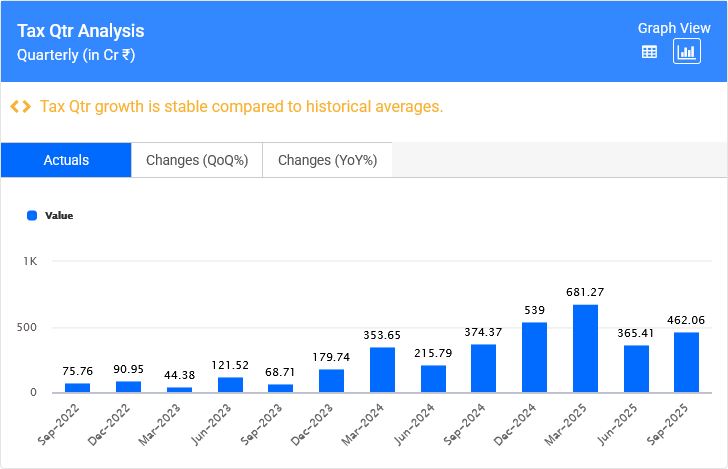The width and height of the screenshot is (728, 469).
Task: Toggle the Value legend marker
Action: click(x=32, y=215)
